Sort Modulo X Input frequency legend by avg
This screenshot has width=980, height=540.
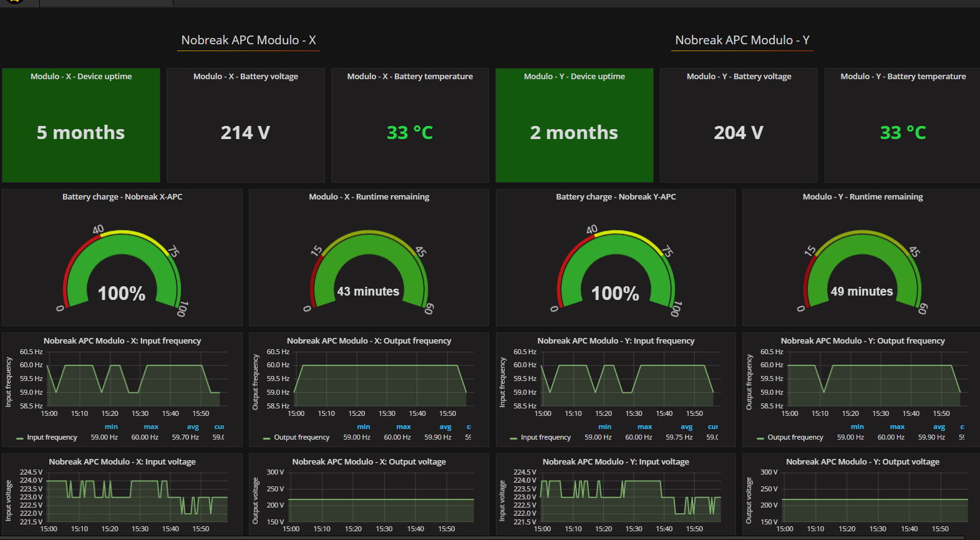click(193, 427)
